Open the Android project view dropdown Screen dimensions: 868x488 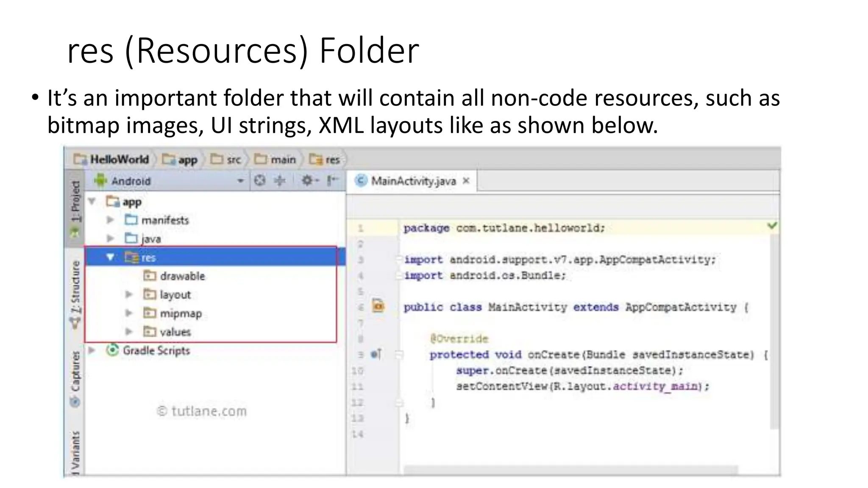pyautogui.click(x=240, y=181)
